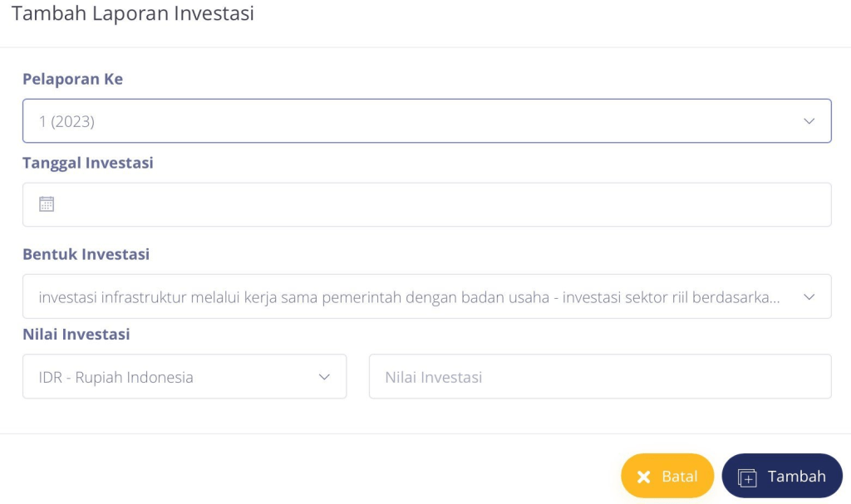The image size is (851, 504).
Task: Open the currency list via its chevron
Action: coord(324,377)
